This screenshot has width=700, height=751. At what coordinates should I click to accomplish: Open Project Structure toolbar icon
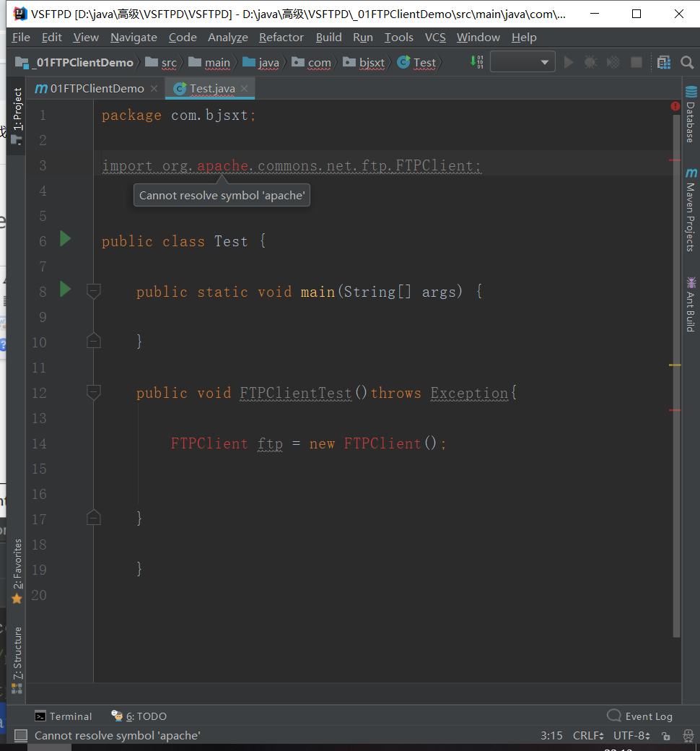664,63
